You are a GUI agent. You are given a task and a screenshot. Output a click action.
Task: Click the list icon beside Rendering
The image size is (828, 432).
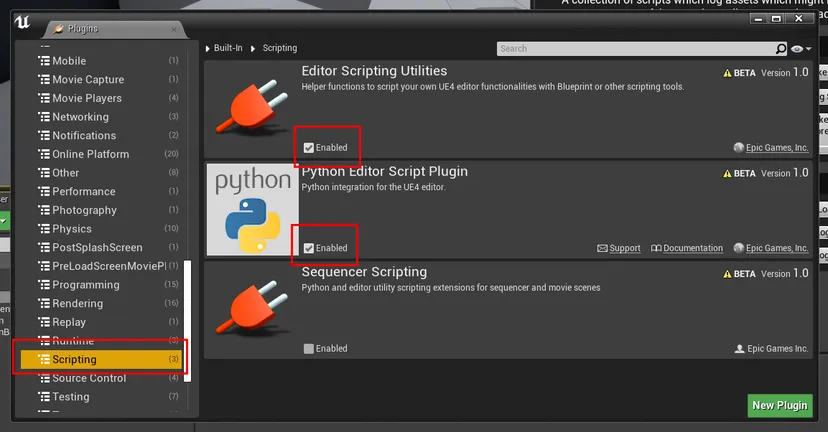[44, 303]
